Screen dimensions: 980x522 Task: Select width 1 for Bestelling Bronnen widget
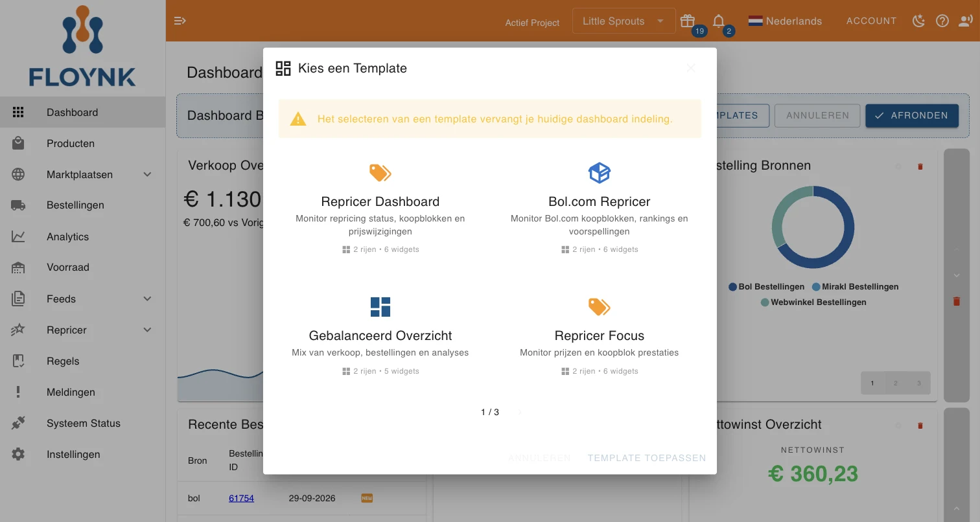[x=872, y=383]
